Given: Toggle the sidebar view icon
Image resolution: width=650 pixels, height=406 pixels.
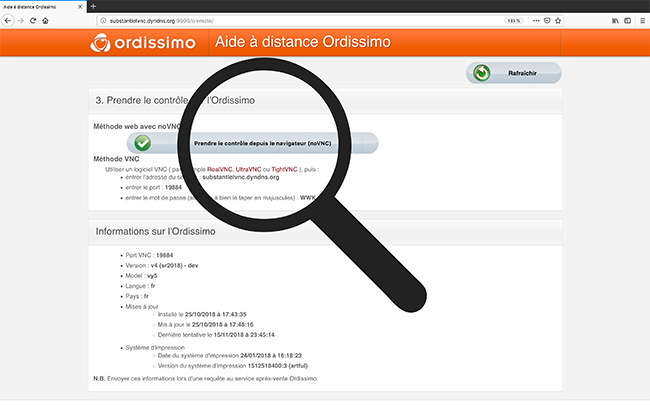Looking at the screenshot, I should click(628, 21).
